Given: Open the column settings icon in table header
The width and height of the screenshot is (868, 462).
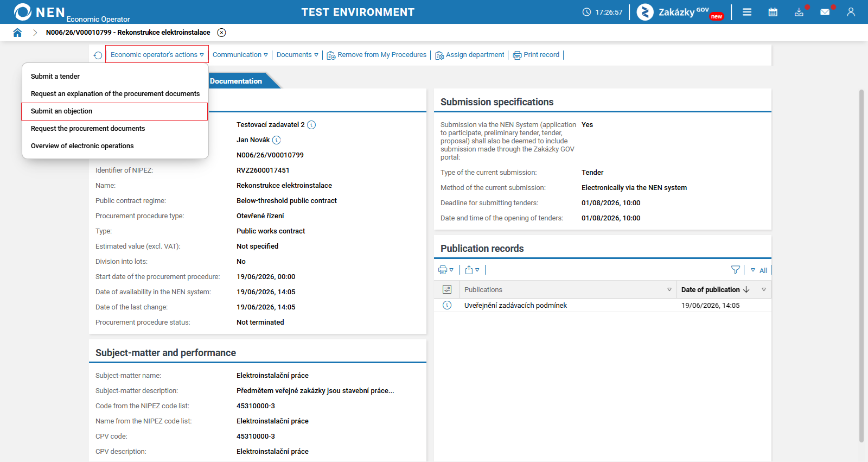Looking at the screenshot, I should coord(447,289).
